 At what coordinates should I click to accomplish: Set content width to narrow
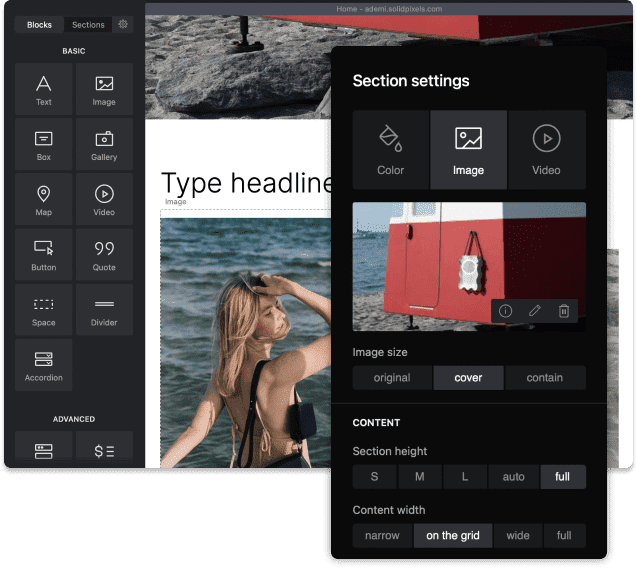[x=382, y=536]
